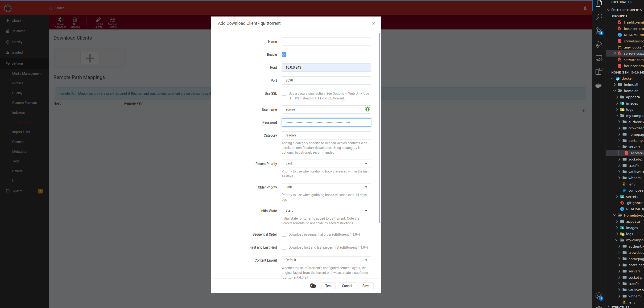Click the dialog vertical scrollbar
The width and height of the screenshot is (644, 308).
pyautogui.click(x=379, y=127)
